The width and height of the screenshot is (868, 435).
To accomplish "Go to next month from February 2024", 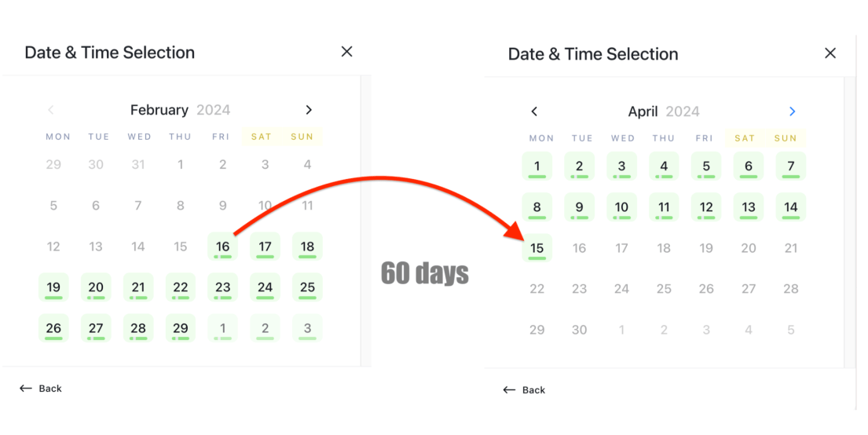I will coord(309,110).
